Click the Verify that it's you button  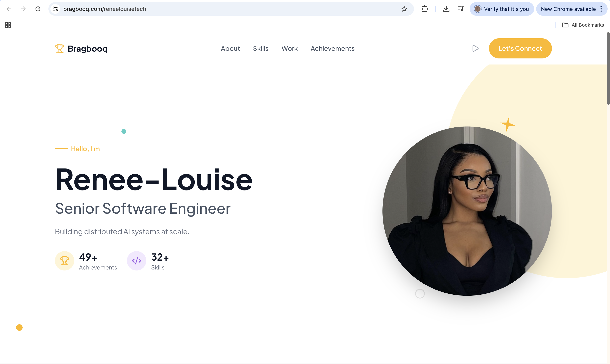click(x=502, y=9)
